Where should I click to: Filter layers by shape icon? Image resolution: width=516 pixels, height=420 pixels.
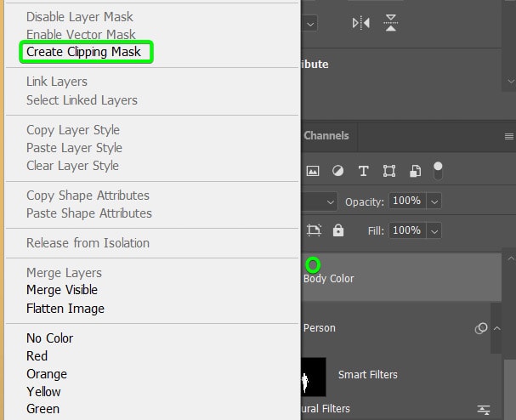(x=389, y=171)
